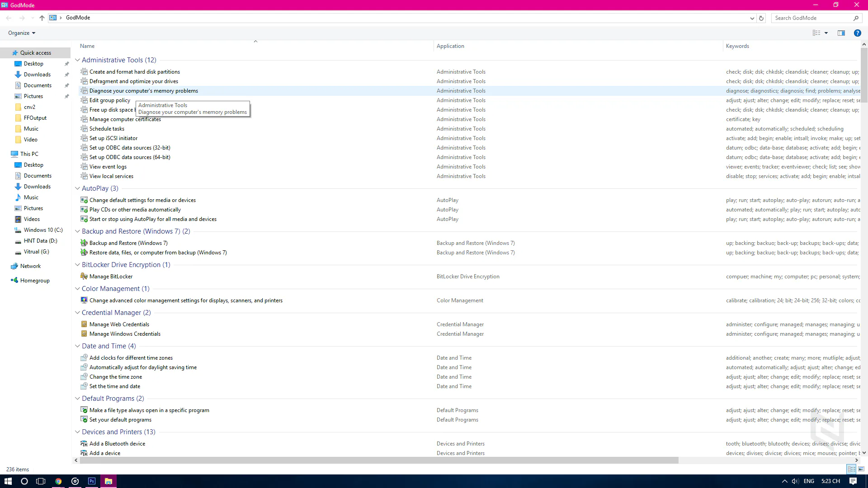Click the ENG language indicator in tray

[x=809, y=481]
